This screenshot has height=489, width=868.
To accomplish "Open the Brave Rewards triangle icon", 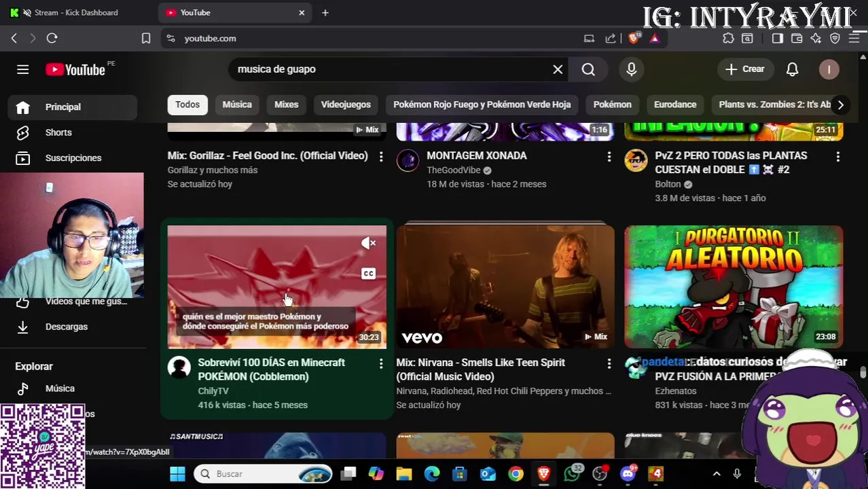I will [x=655, y=39].
